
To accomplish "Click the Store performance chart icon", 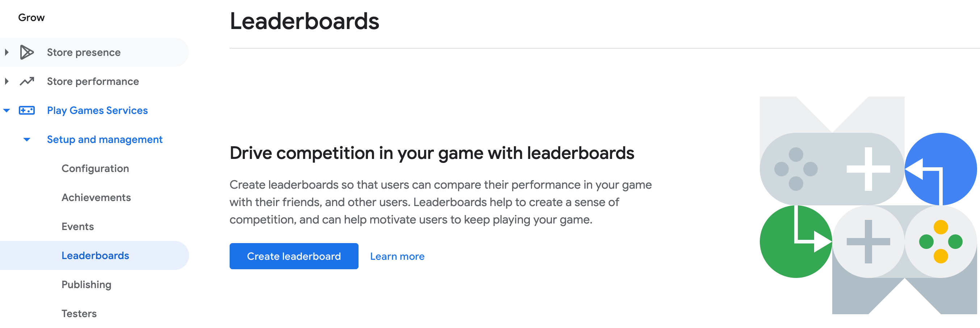I will point(27,81).
